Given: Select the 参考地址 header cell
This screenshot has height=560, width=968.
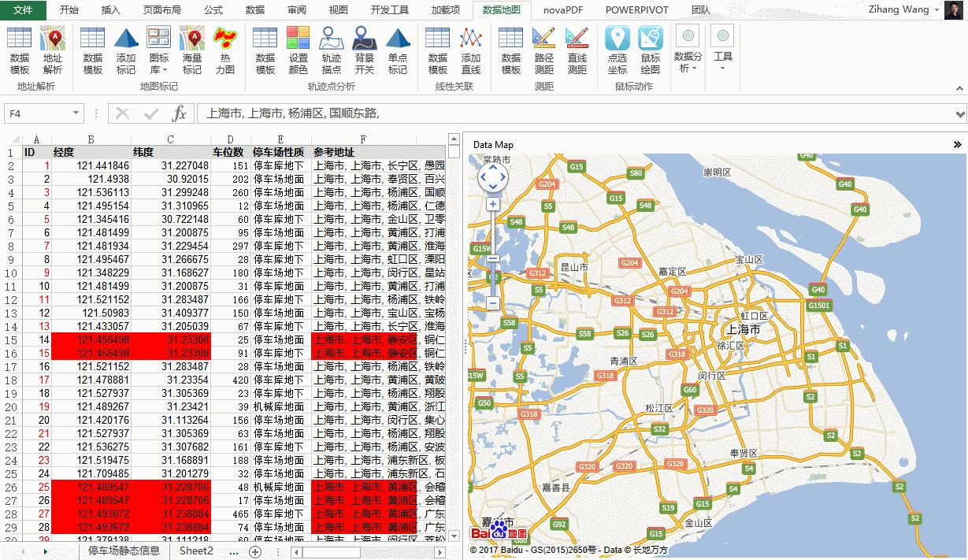Looking at the screenshot, I should (x=363, y=152).
